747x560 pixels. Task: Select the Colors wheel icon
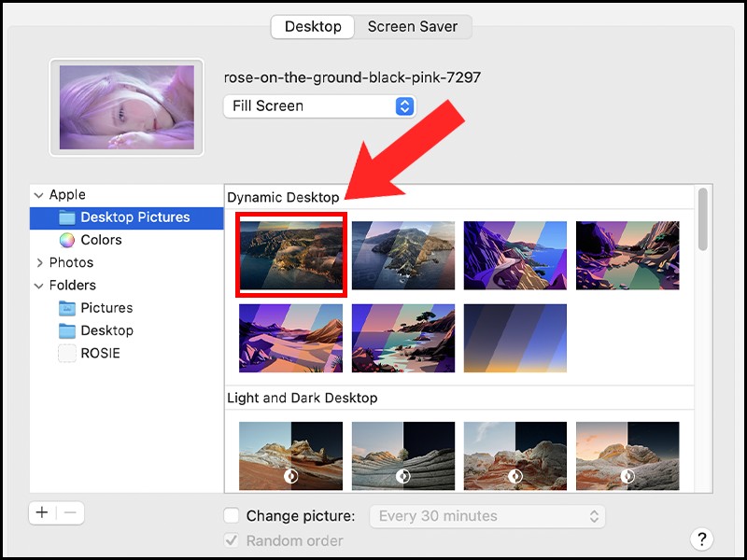click(x=67, y=240)
